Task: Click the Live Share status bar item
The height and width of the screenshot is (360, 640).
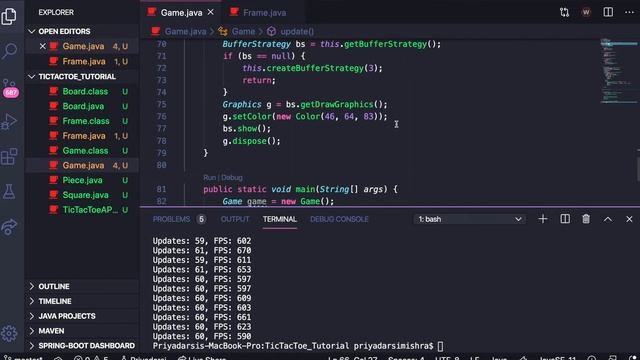Action: pos(202,358)
